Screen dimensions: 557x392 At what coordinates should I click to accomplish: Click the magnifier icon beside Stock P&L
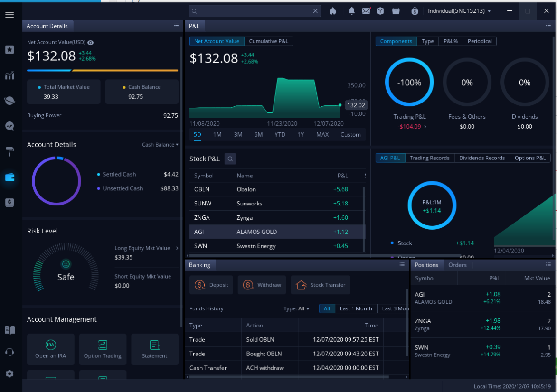click(x=230, y=159)
